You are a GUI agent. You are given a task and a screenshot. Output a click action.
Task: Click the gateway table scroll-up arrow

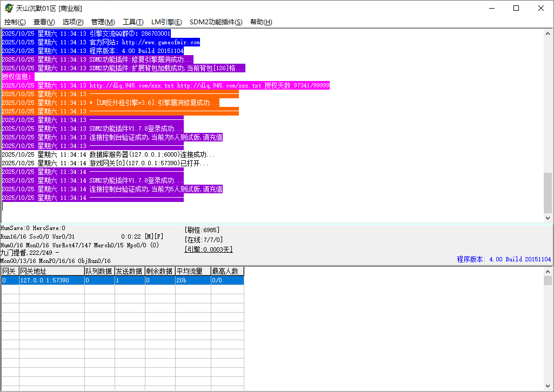pos(548,271)
